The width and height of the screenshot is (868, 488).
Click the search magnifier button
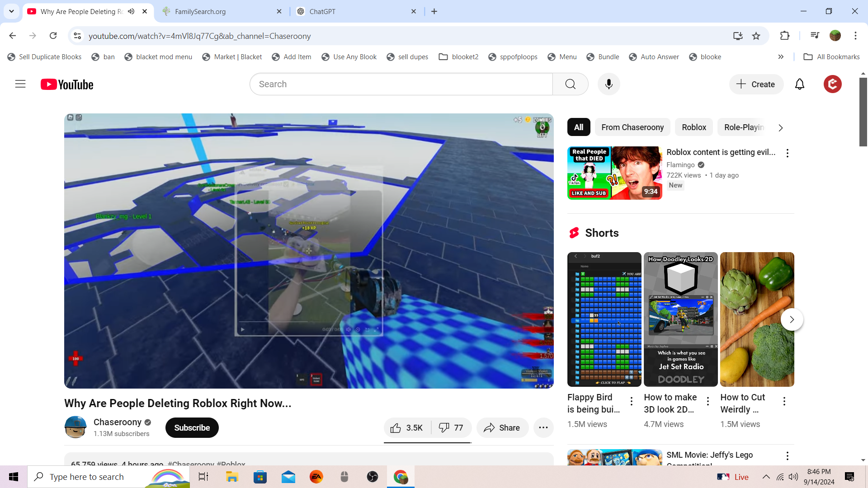tap(570, 84)
